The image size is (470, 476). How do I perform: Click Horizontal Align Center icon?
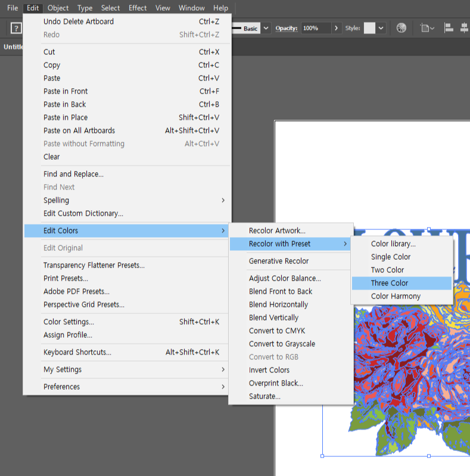click(465, 28)
